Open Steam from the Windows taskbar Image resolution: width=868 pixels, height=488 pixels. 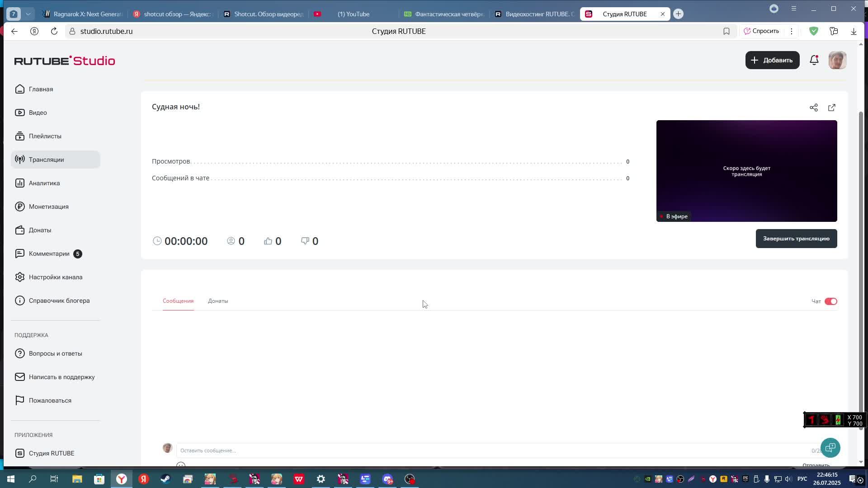(165, 479)
